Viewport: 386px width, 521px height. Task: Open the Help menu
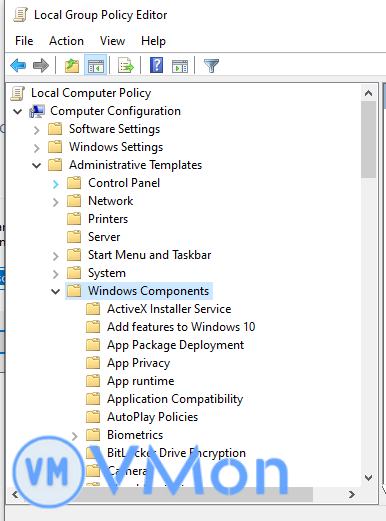(x=153, y=41)
